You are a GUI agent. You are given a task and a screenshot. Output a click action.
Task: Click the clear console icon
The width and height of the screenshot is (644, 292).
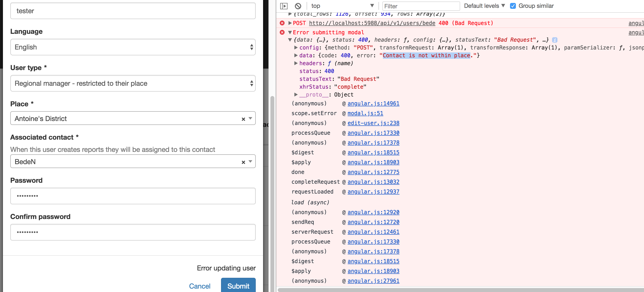pos(298,6)
